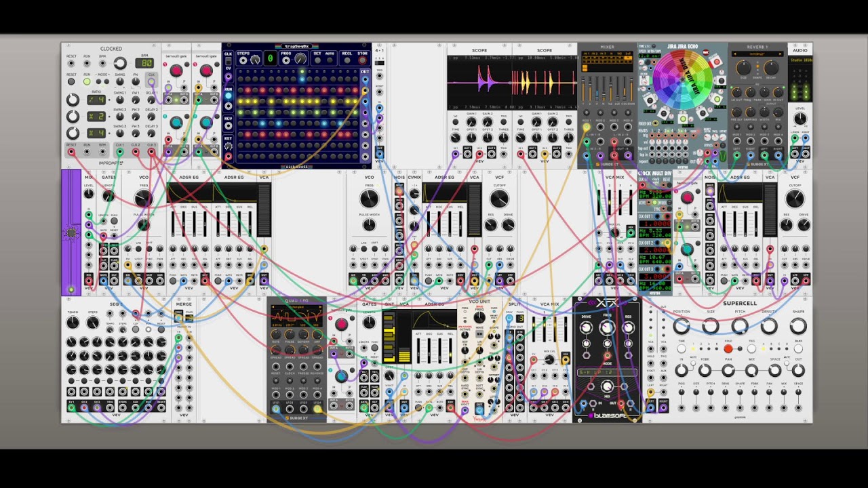Click the CLOCKED module title

(x=111, y=49)
